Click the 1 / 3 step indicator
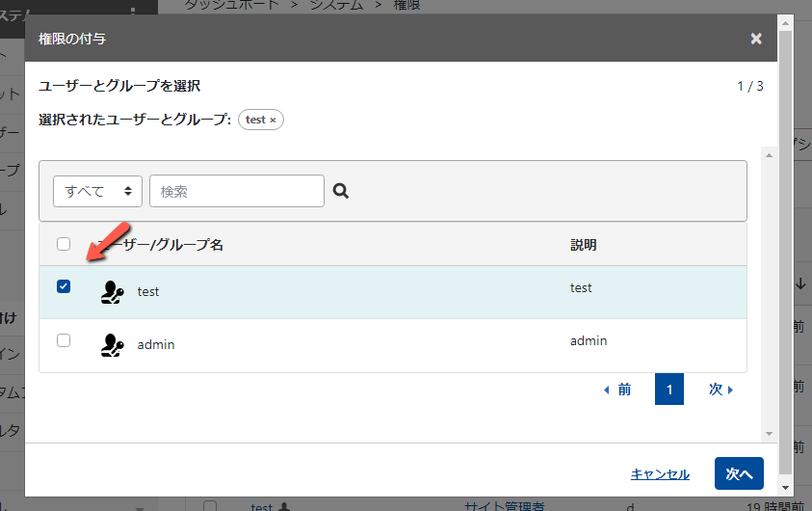Viewport: 812px width, 511px height. coord(750,86)
